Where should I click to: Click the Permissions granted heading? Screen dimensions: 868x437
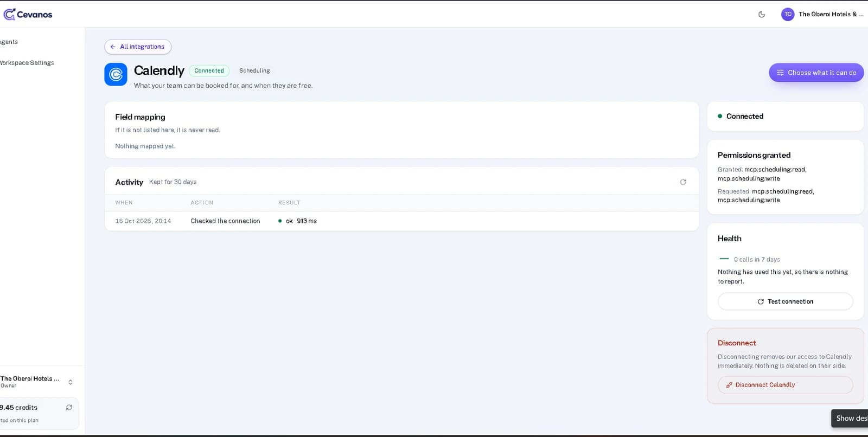tap(754, 155)
